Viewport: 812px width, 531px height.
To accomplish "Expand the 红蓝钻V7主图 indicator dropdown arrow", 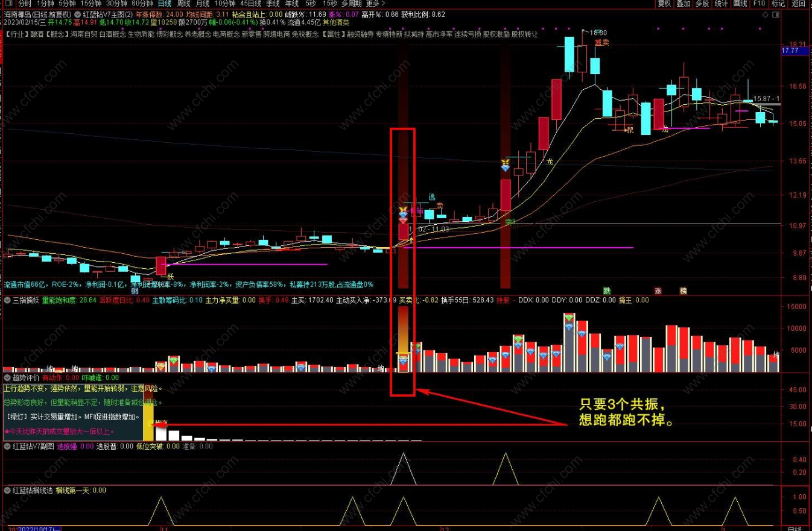I will tap(78, 14).
